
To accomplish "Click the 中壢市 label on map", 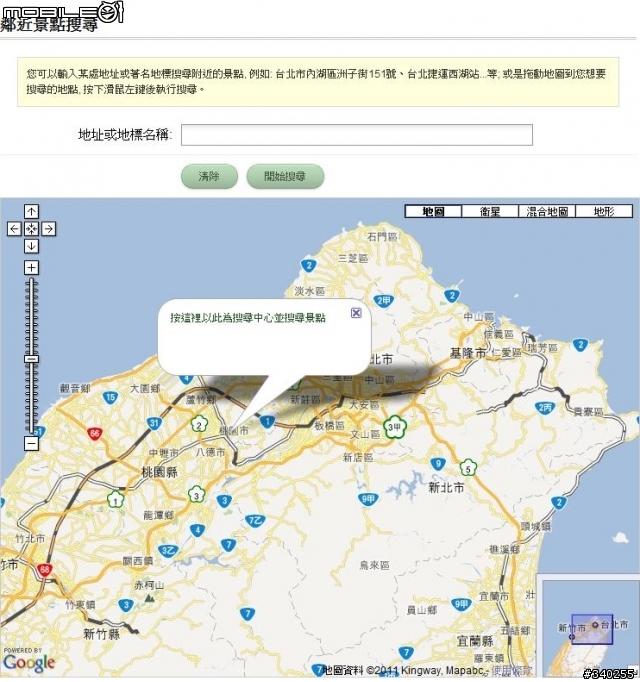I will [x=164, y=453].
